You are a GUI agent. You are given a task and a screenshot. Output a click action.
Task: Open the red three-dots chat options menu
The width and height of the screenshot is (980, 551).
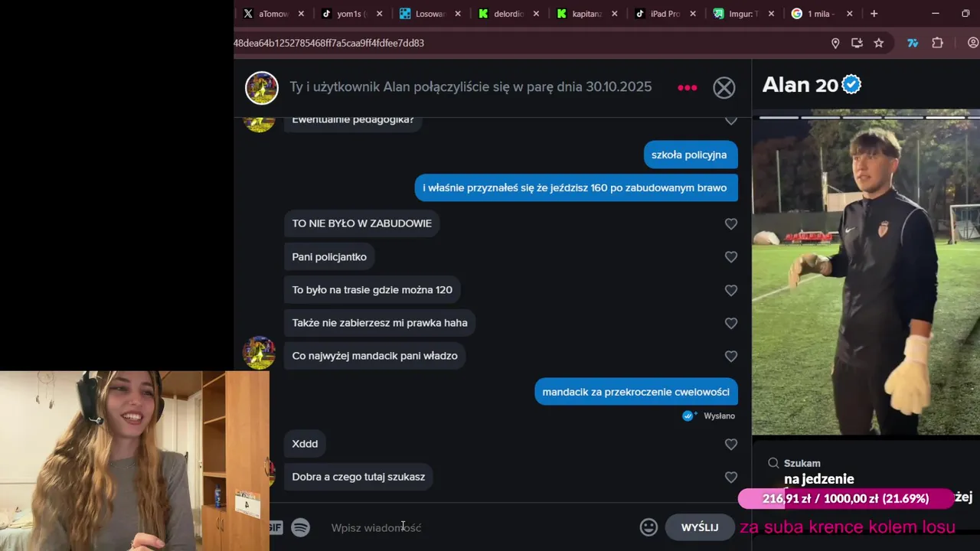(x=688, y=88)
